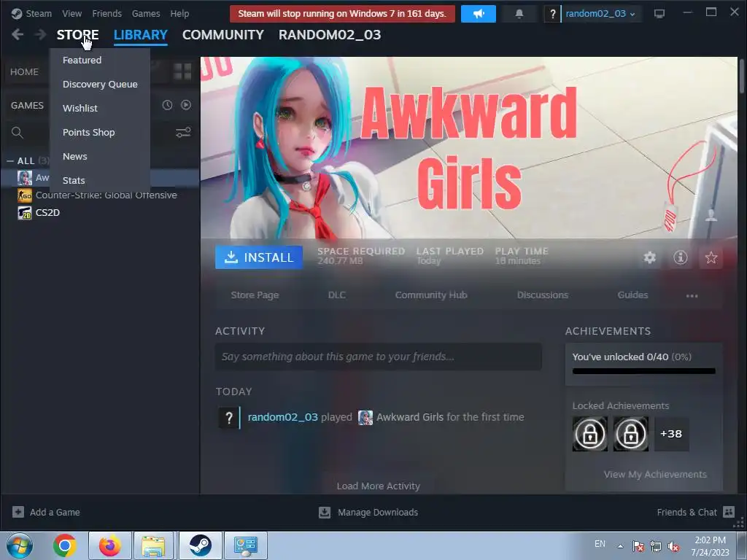Open the random02_03 account dropdown

tap(600, 14)
